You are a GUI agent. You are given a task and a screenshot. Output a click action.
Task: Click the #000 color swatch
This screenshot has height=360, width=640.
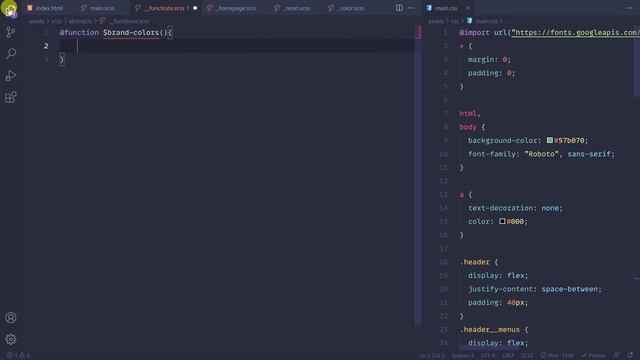(502, 221)
